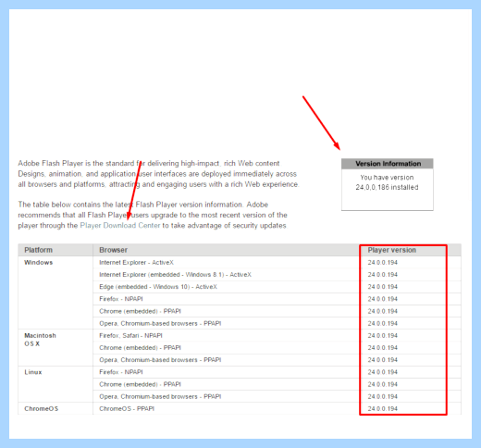This screenshot has height=448, width=481.
Task: Click the 'Internet Explorer - ActiveX' browser row
Action: tap(136, 263)
